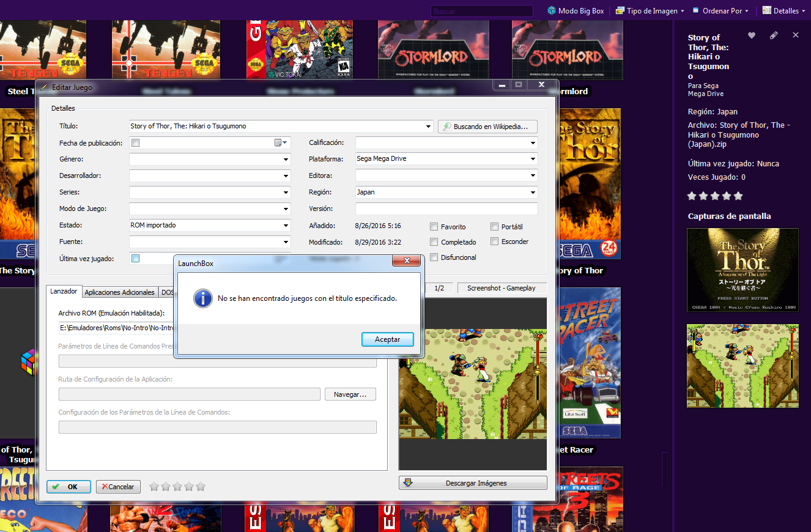This screenshot has height=532, width=811.
Task: Click the blue information icon in dialog
Action: [202, 298]
